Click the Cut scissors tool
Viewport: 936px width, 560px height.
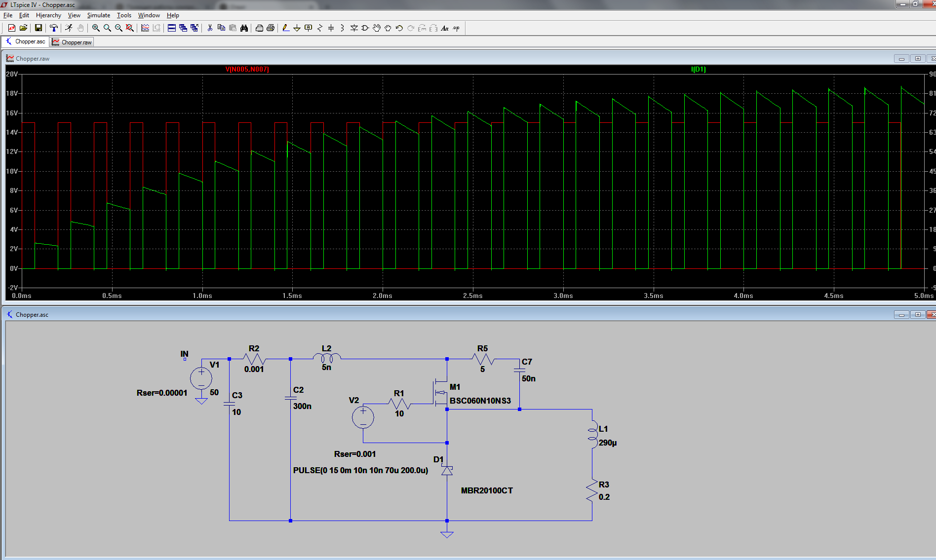[210, 28]
